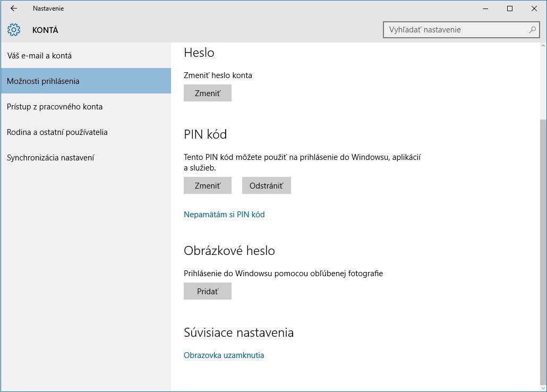Image resolution: width=547 pixels, height=392 pixels.
Task: Close the Nastavenie window
Action: [534, 8]
